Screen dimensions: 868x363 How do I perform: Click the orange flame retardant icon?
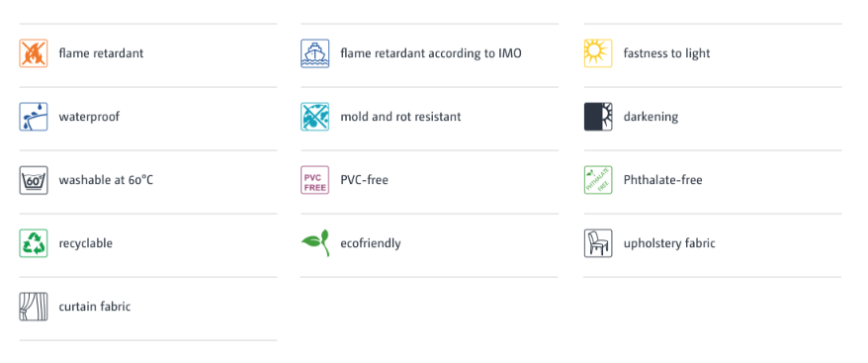[34, 53]
